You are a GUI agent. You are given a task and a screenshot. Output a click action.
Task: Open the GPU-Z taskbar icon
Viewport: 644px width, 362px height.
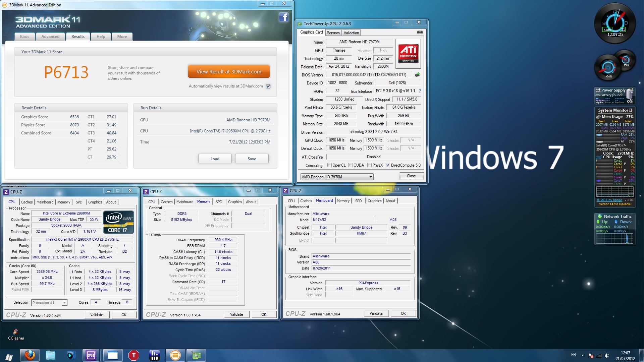[196, 355]
